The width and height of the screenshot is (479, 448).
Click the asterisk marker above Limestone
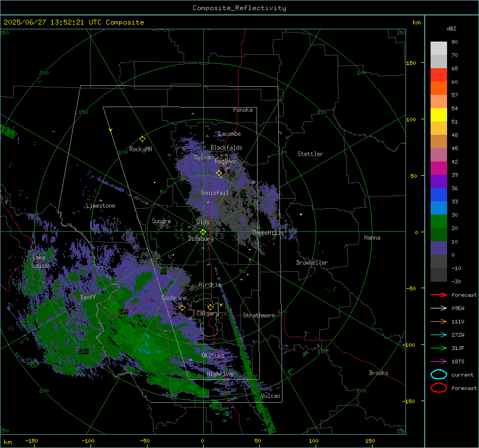pyautogui.click(x=101, y=201)
